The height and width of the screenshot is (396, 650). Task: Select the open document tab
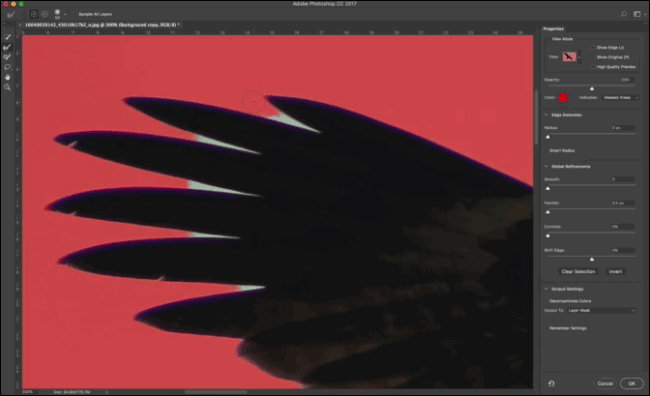click(x=102, y=25)
